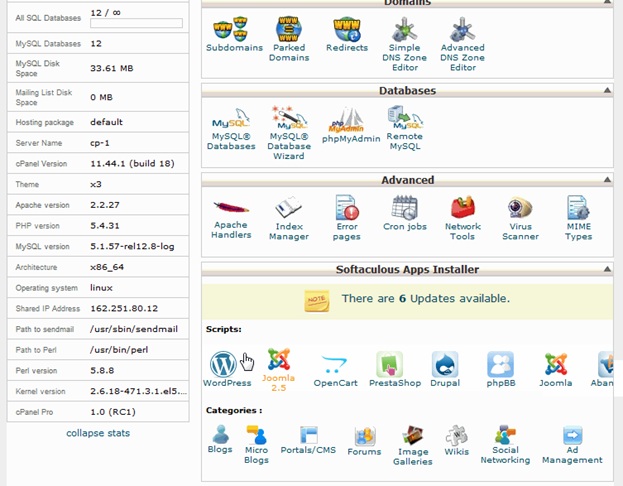Select the Server Name cp-1 value
Image resolution: width=623 pixels, height=486 pixels.
tap(100, 143)
